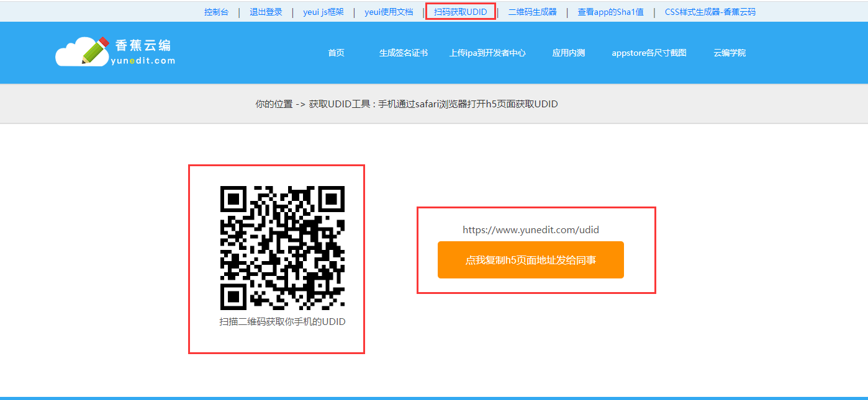
Task: Select 上传ipa到开发者中心 menu item
Action: tap(487, 53)
